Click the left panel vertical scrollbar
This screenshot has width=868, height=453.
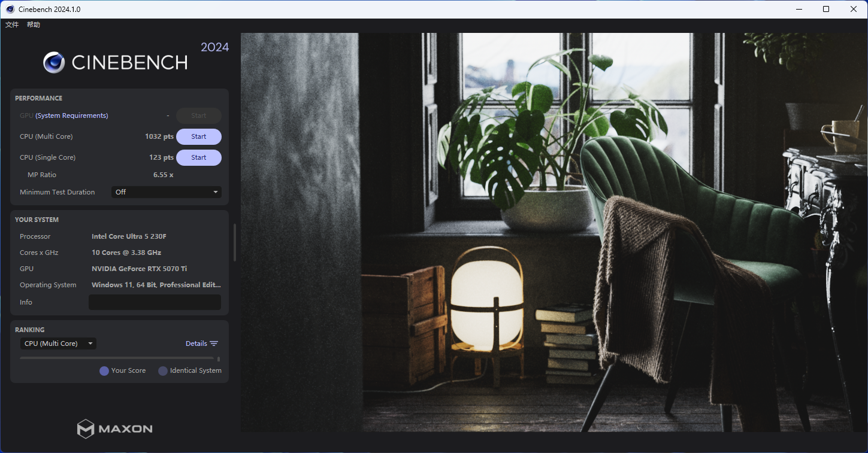(235, 242)
